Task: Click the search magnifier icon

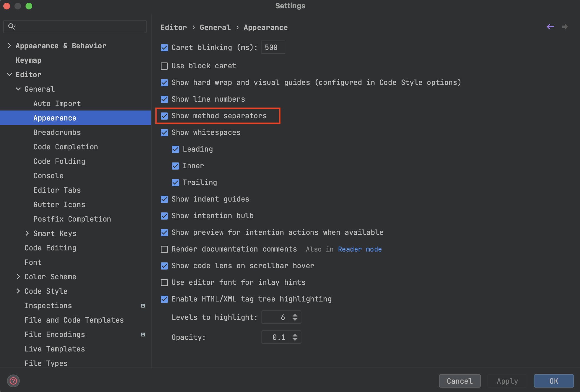Action: pyautogui.click(x=12, y=26)
